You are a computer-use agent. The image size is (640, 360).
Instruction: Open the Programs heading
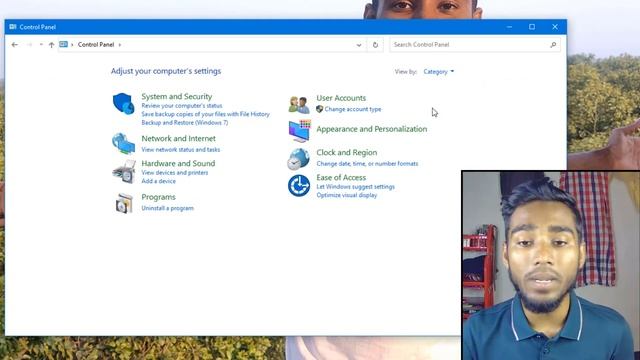[158, 197]
